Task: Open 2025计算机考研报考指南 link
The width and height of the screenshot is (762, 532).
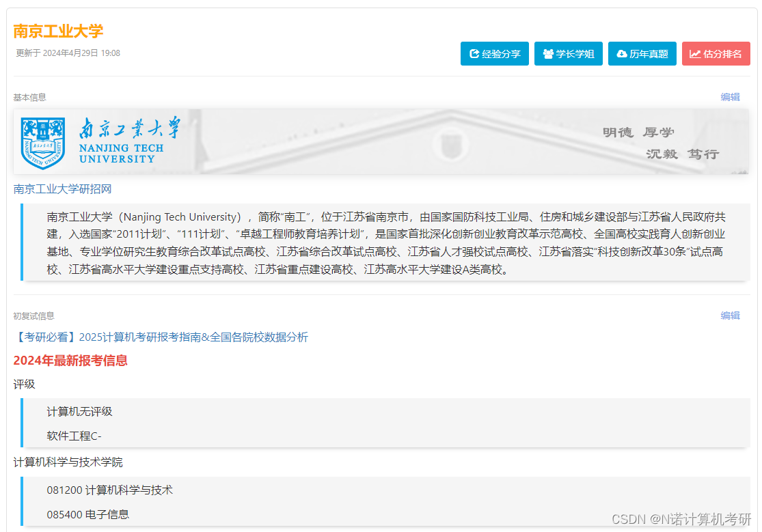Action: pos(161,337)
